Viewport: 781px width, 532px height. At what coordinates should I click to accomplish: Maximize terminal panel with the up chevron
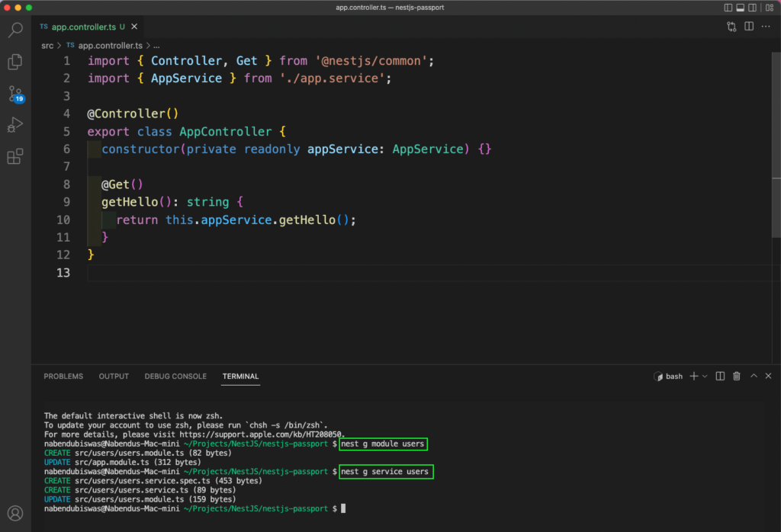[x=754, y=377]
